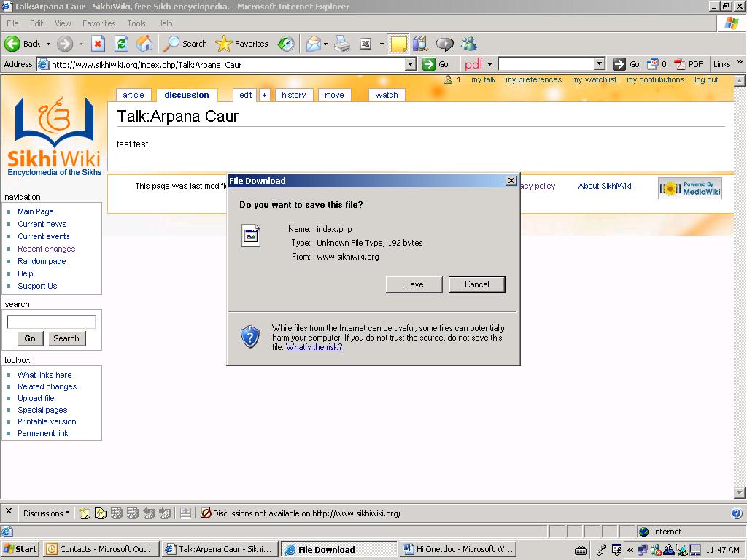Open the Recent changes navigation link
The height and width of the screenshot is (560, 747).
(46, 249)
